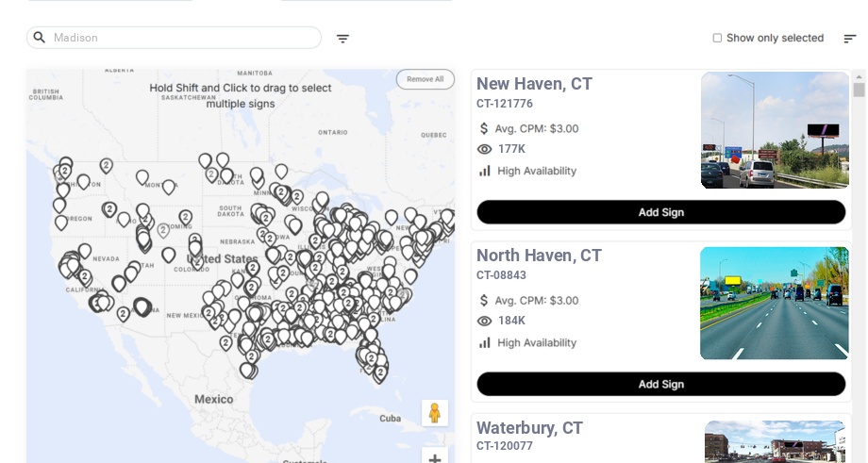The width and height of the screenshot is (868, 463).
Task: Add the North Haven, CT sign
Action: click(660, 384)
